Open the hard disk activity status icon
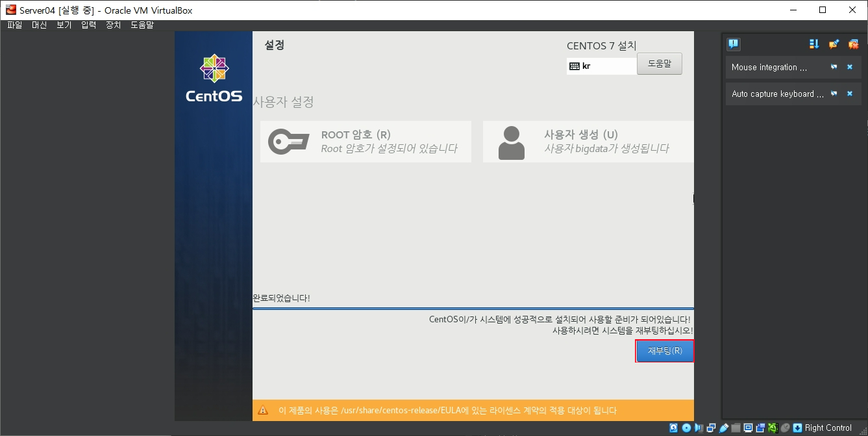The width and height of the screenshot is (868, 436). [x=673, y=428]
